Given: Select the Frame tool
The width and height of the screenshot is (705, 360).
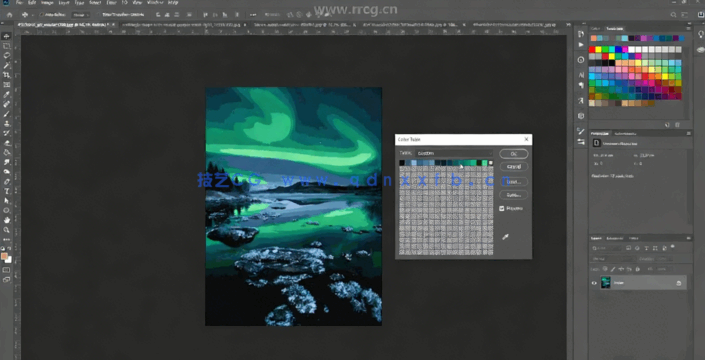Looking at the screenshot, I should (6, 84).
